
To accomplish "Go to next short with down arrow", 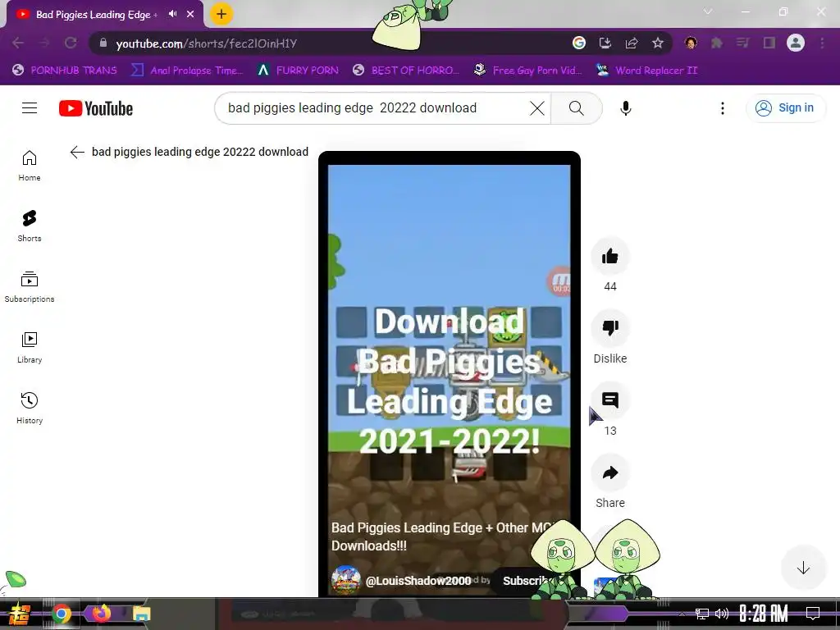I will point(803,568).
